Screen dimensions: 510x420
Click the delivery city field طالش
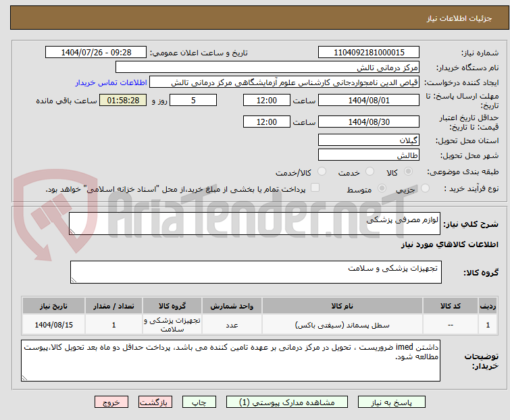pyautogui.click(x=369, y=155)
